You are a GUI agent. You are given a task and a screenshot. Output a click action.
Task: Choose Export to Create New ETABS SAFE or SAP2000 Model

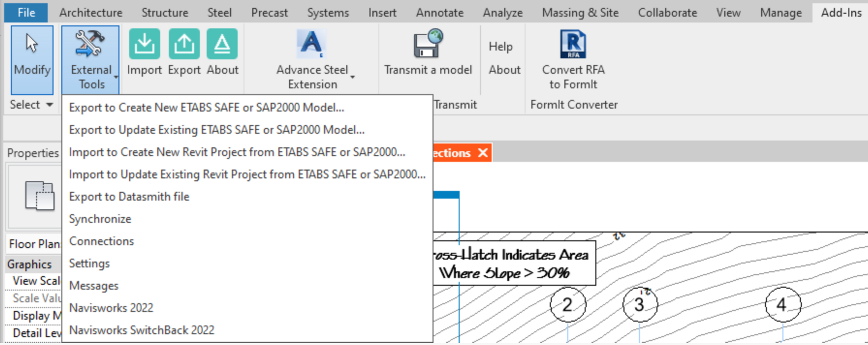(x=247, y=107)
